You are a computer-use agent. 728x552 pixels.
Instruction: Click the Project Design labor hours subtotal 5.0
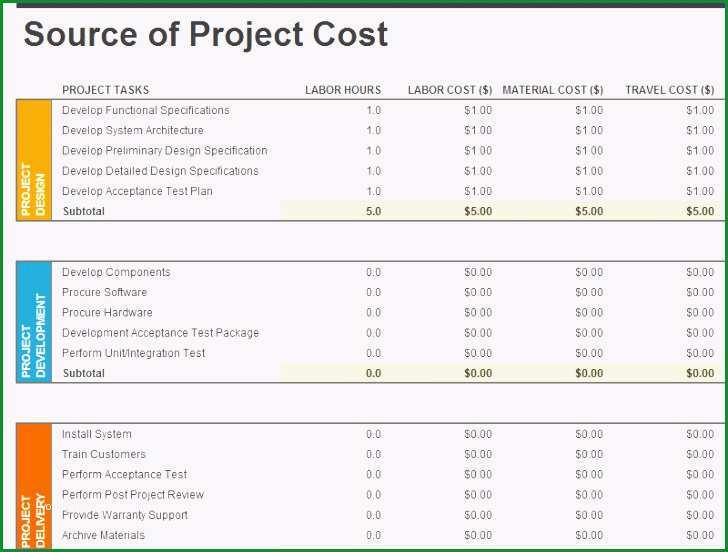coord(374,211)
